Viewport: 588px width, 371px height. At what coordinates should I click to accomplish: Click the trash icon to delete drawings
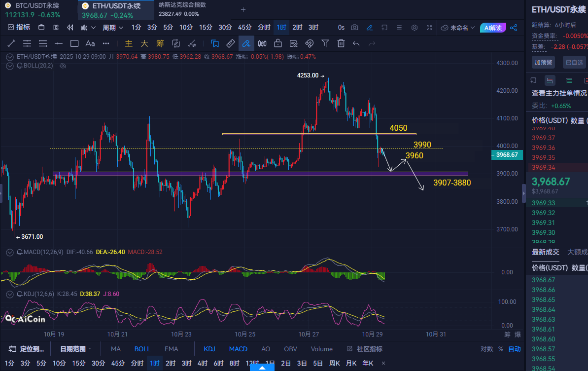pyautogui.click(x=341, y=43)
